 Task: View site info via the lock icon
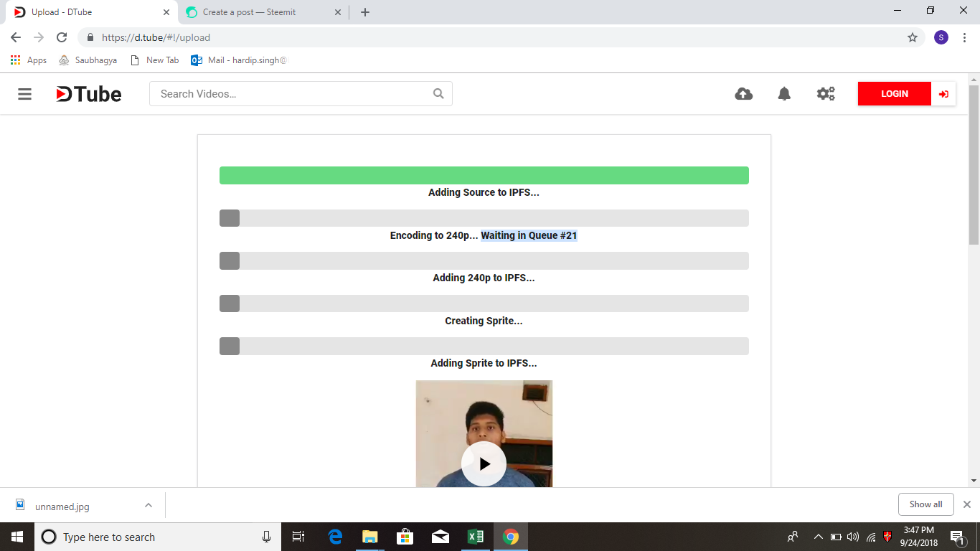[90, 37]
